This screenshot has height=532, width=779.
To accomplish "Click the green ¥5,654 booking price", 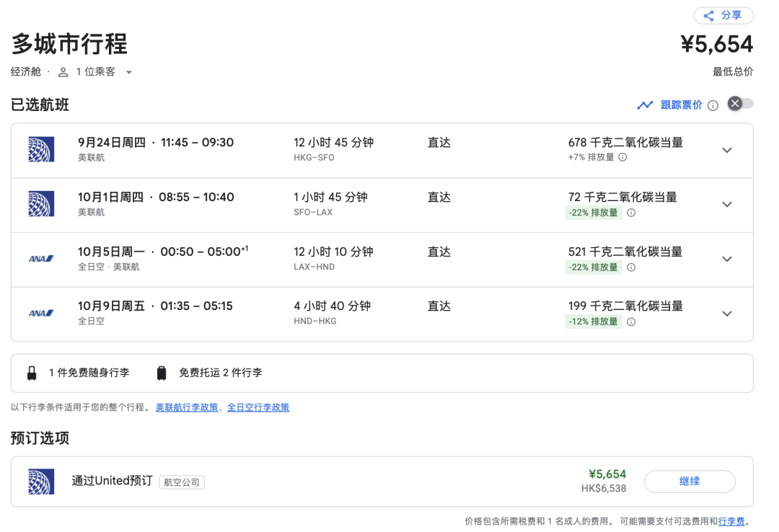I will 607,474.
